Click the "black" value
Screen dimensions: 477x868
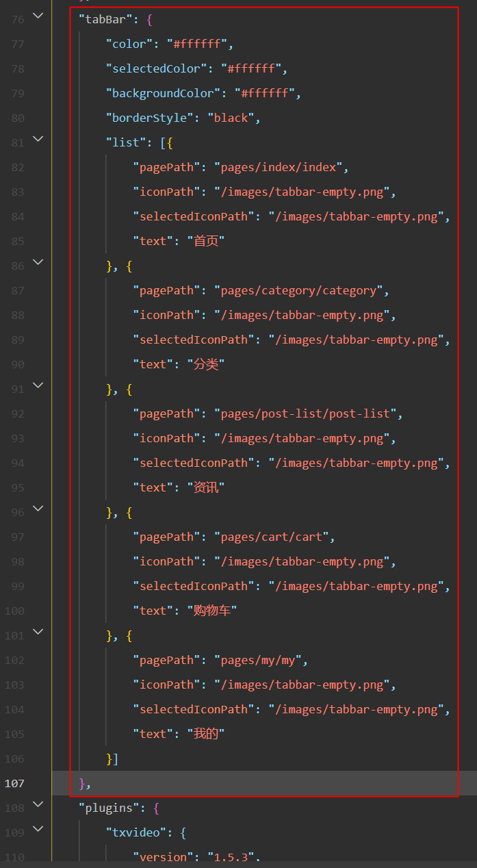[231, 118]
